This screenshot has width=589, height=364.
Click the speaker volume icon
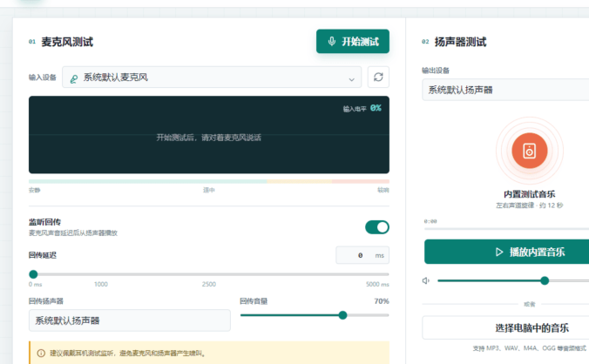pos(426,280)
